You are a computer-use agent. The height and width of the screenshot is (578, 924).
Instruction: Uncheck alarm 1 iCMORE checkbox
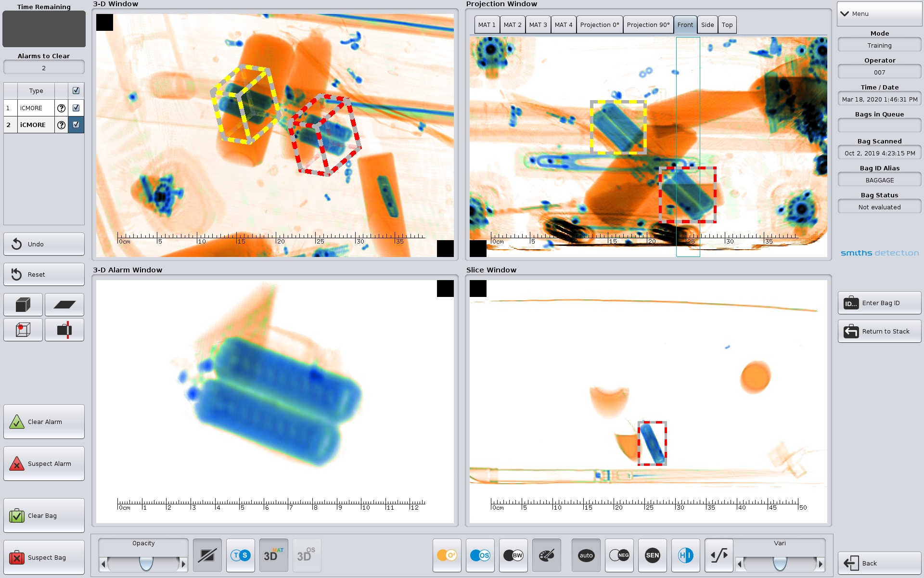pyautogui.click(x=76, y=108)
